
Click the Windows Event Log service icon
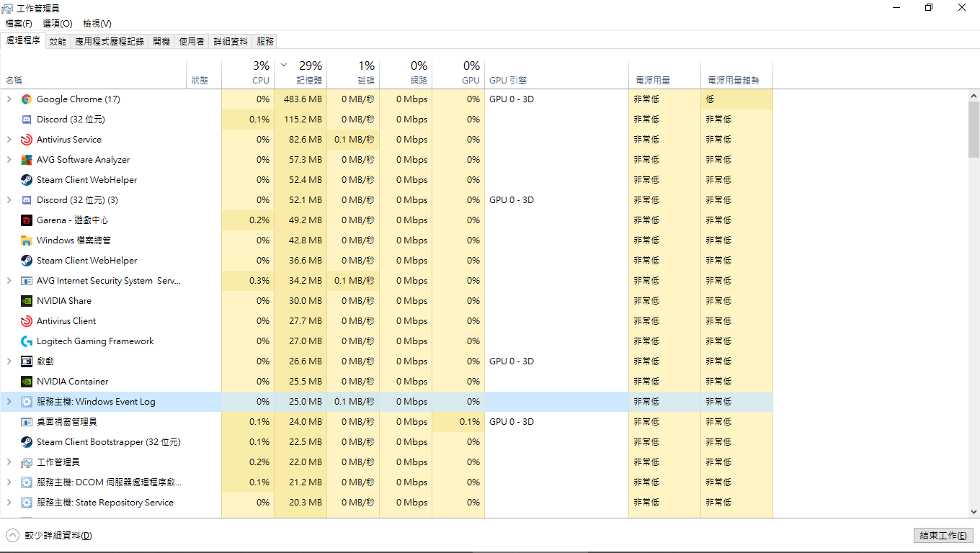click(x=27, y=402)
